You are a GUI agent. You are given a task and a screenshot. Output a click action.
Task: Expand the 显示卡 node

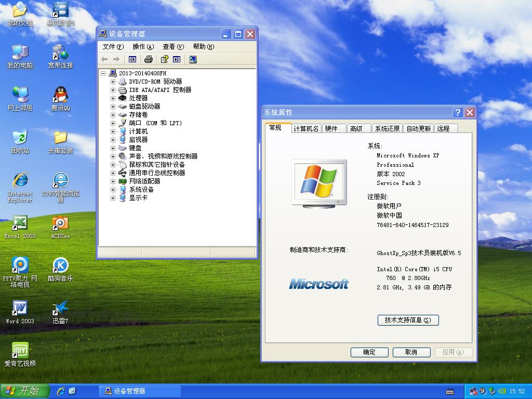pos(113,198)
